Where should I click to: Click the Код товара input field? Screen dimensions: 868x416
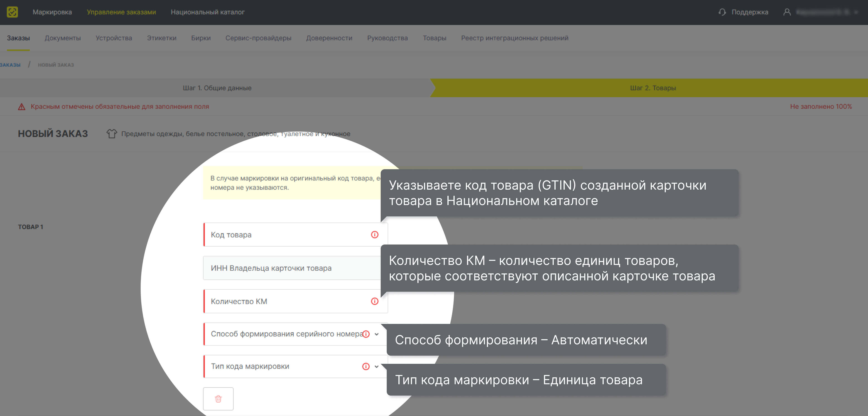(286, 235)
